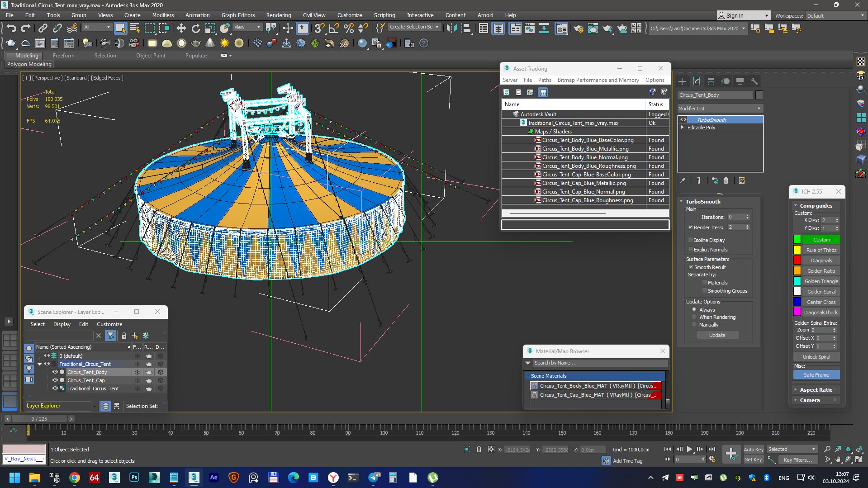The image size is (868, 488).
Task: Click the yellow Rule of Thirds swatch
Action: click(x=797, y=250)
